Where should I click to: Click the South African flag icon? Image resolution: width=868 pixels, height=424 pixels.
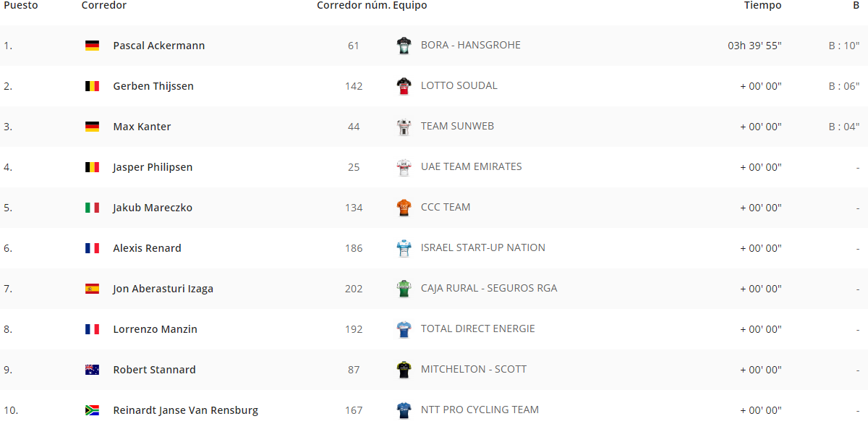tap(92, 410)
